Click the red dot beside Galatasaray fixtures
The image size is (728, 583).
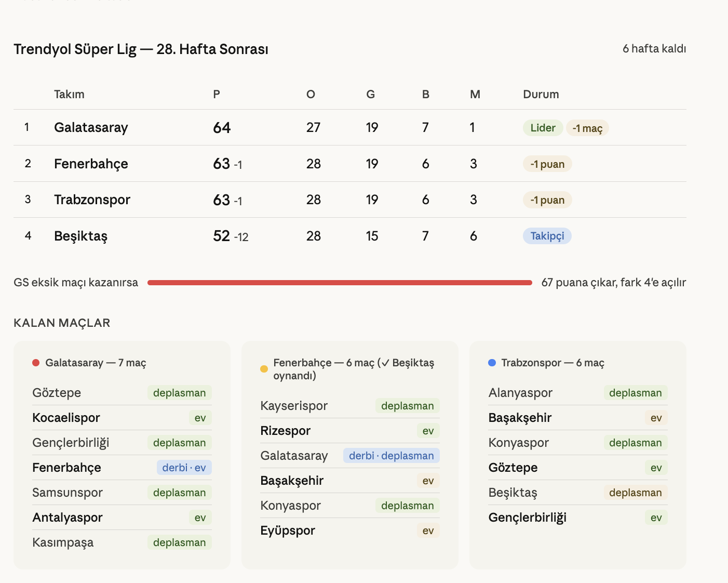point(36,363)
